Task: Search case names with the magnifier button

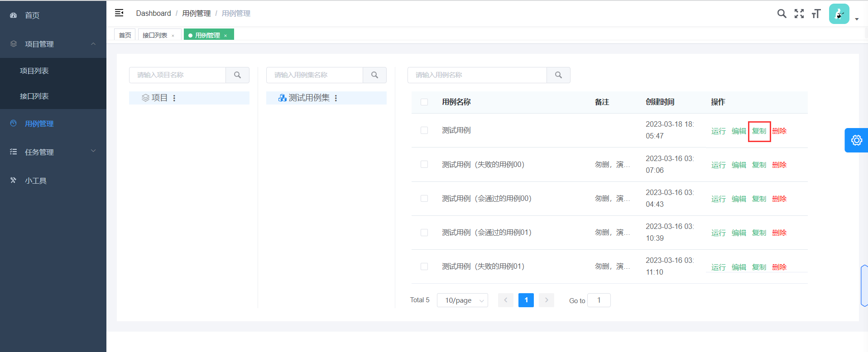Action: 558,75
